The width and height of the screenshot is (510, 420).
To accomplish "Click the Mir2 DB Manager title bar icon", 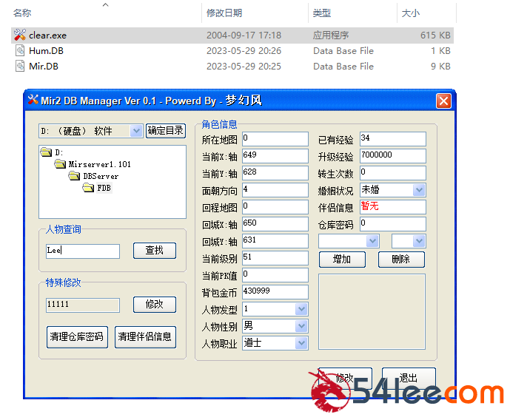I will tap(33, 100).
